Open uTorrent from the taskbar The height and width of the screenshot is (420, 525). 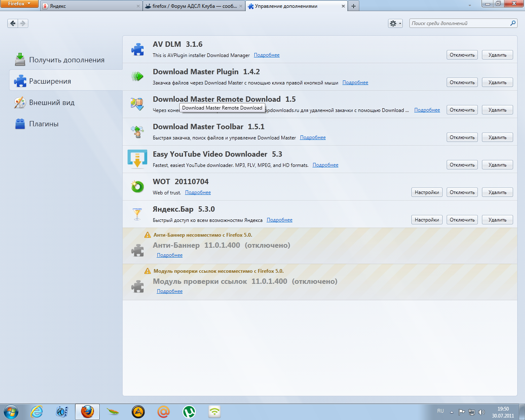(x=189, y=411)
